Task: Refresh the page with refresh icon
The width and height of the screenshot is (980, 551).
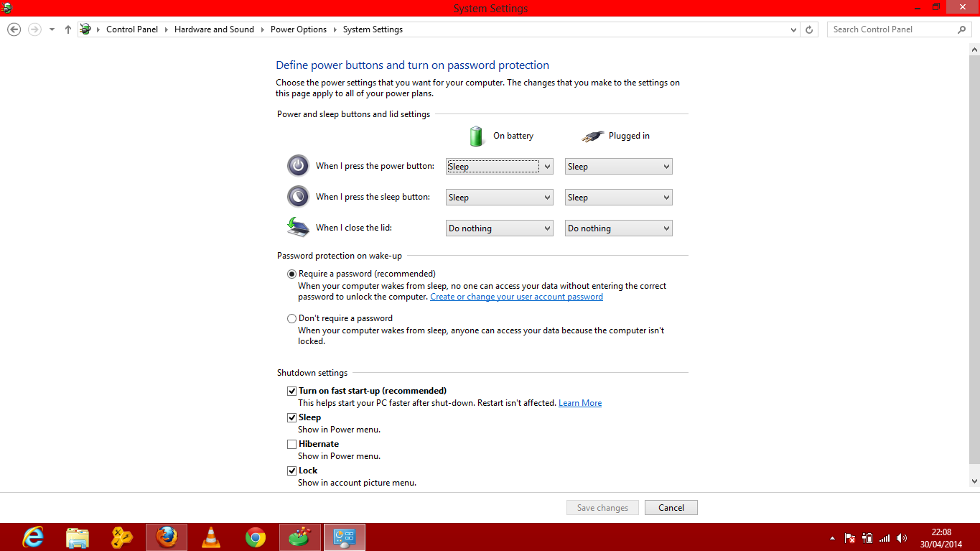Action: pyautogui.click(x=810, y=30)
